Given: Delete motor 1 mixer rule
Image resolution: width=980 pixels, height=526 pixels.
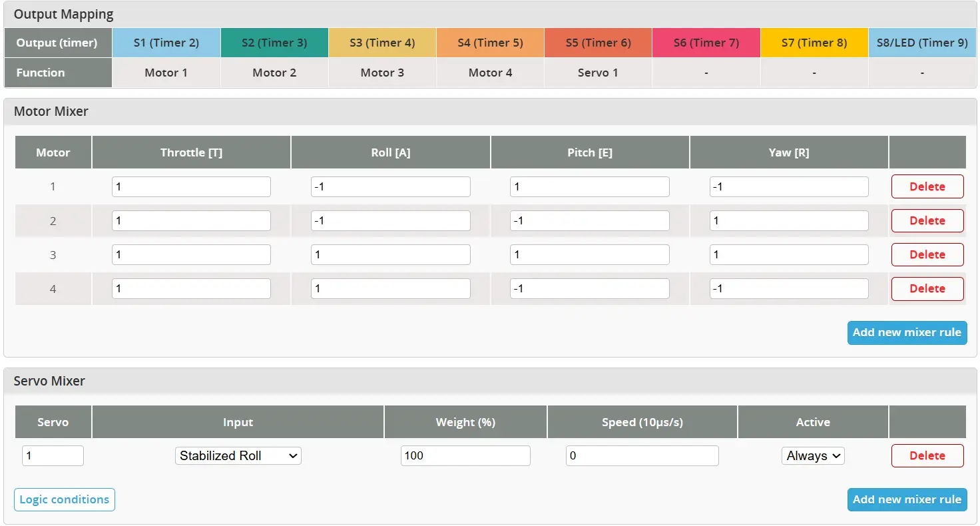Looking at the screenshot, I should click(x=927, y=186).
